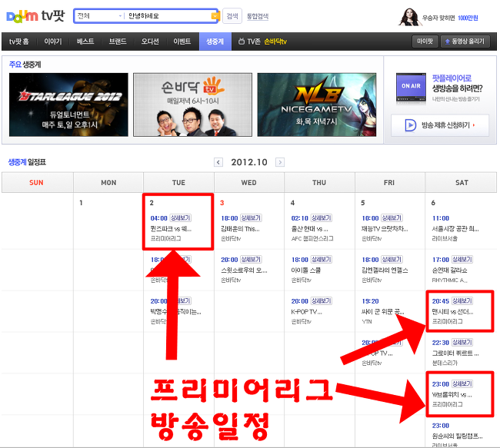Click the 생중계 일정표 heading
Image resolution: width=500 pixels, height=448 pixels.
[27, 162]
